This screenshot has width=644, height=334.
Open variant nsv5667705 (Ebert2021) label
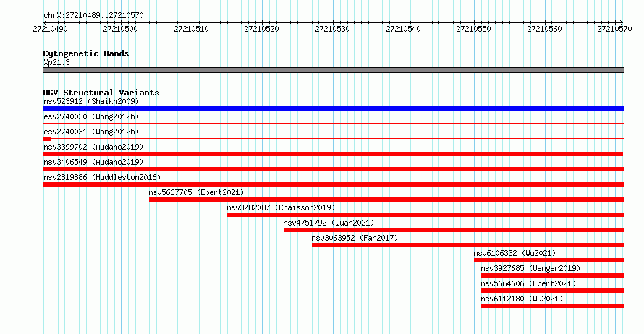196,192
